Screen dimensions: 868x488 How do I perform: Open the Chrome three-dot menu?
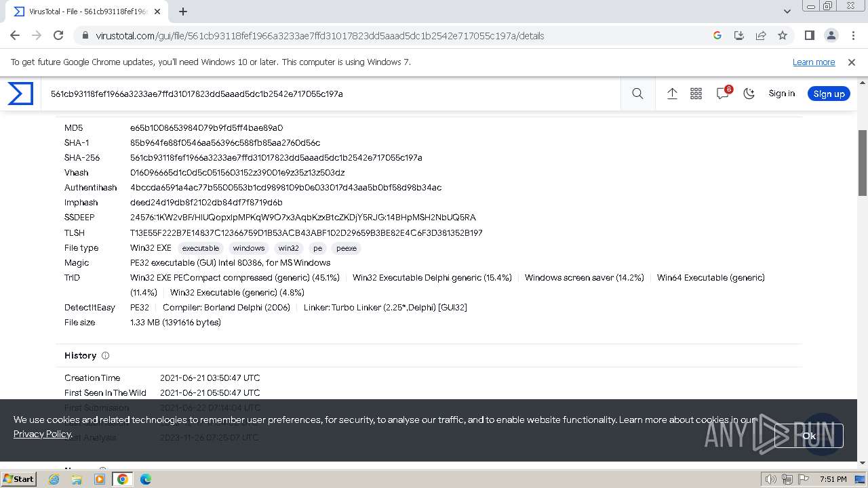click(852, 35)
